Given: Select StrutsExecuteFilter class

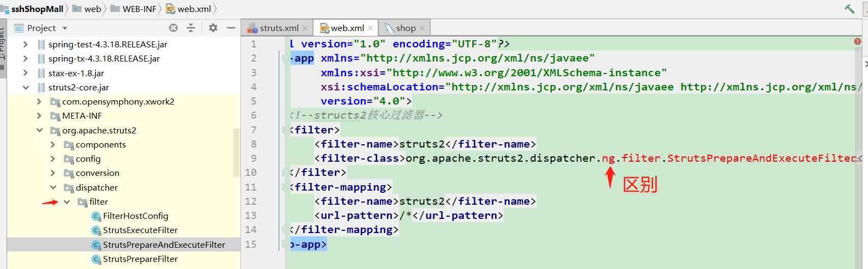Looking at the screenshot, I should (140, 230).
